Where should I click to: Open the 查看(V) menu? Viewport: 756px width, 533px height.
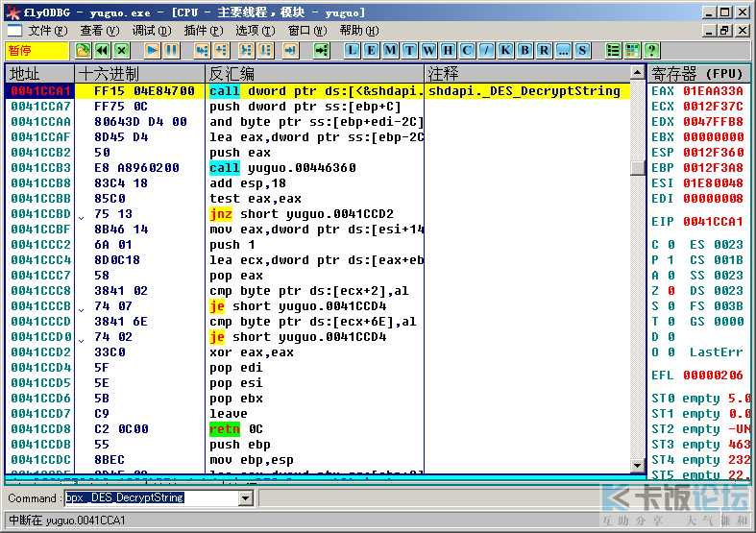pos(100,31)
